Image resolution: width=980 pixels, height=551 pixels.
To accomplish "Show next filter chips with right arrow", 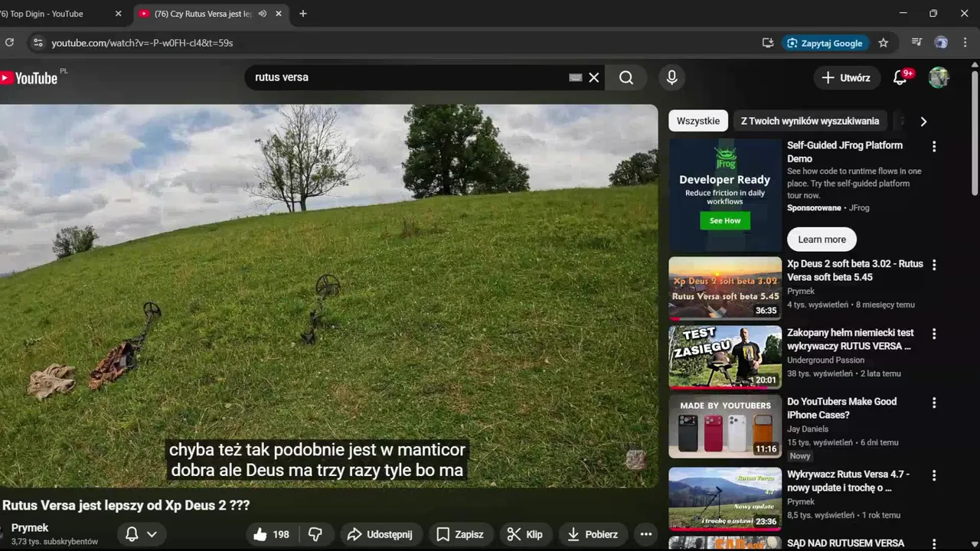I will pos(923,121).
